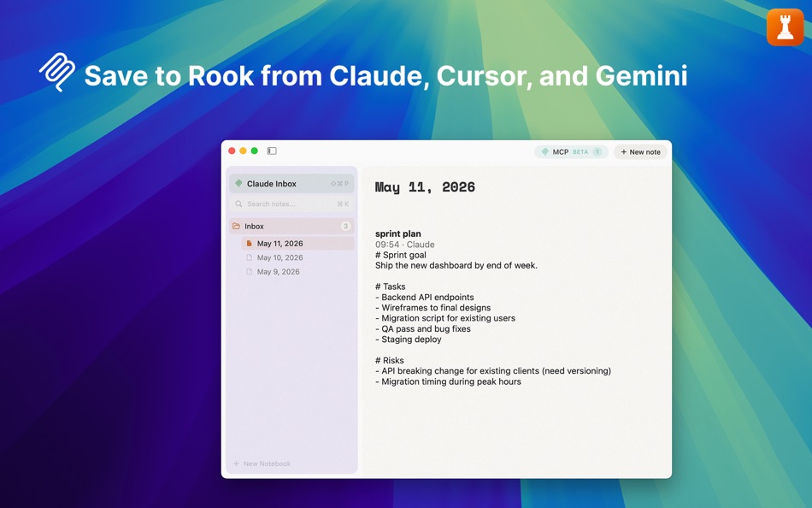Image resolution: width=812 pixels, height=508 pixels.
Task: Toggle the sidebar visibility icon
Action: (272, 151)
